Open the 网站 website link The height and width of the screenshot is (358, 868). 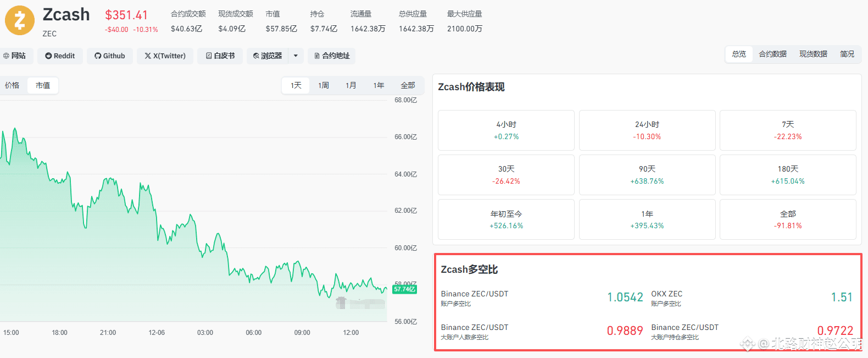pyautogui.click(x=15, y=56)
